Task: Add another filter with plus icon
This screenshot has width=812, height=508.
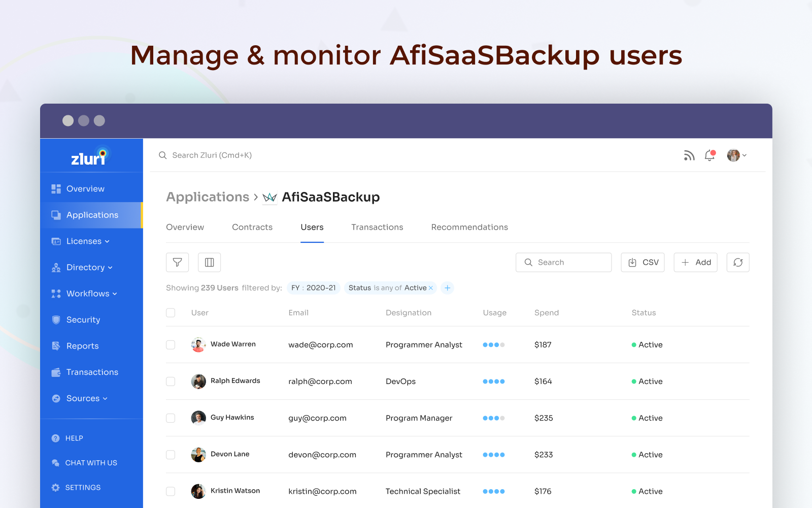Action: click(447, 288)
